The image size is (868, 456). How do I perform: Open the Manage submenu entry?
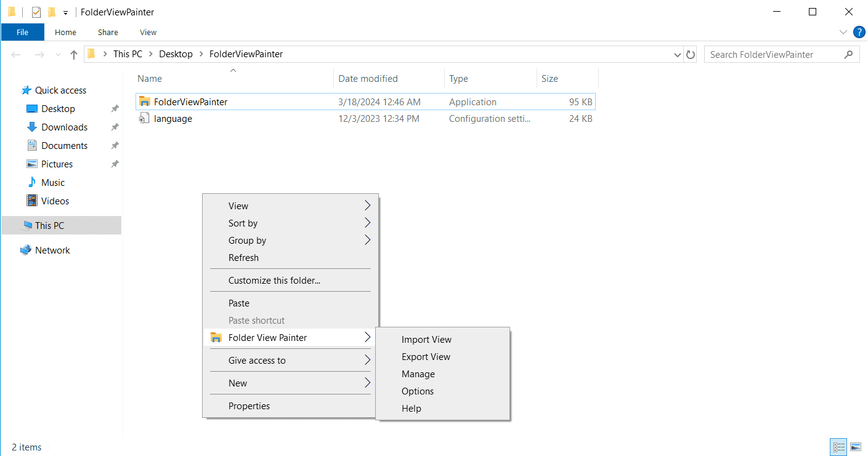coord(418,374)
